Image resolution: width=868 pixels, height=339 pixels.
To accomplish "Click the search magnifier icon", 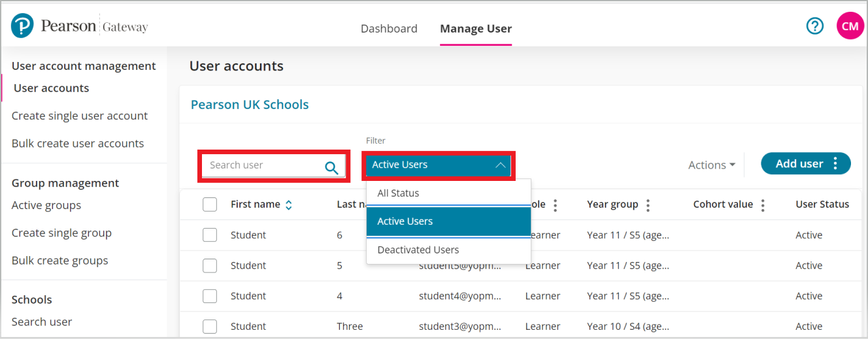I will (x=331, y=167).
